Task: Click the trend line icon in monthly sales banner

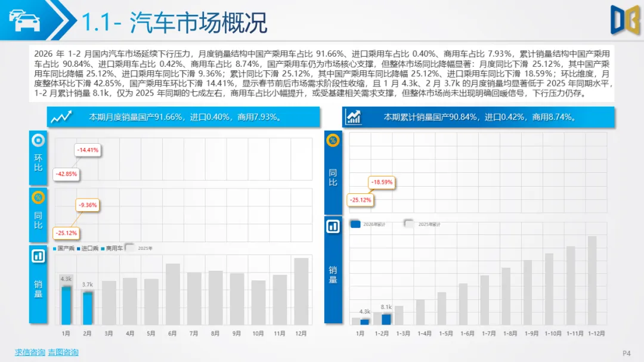Action: tap(61, 117)
